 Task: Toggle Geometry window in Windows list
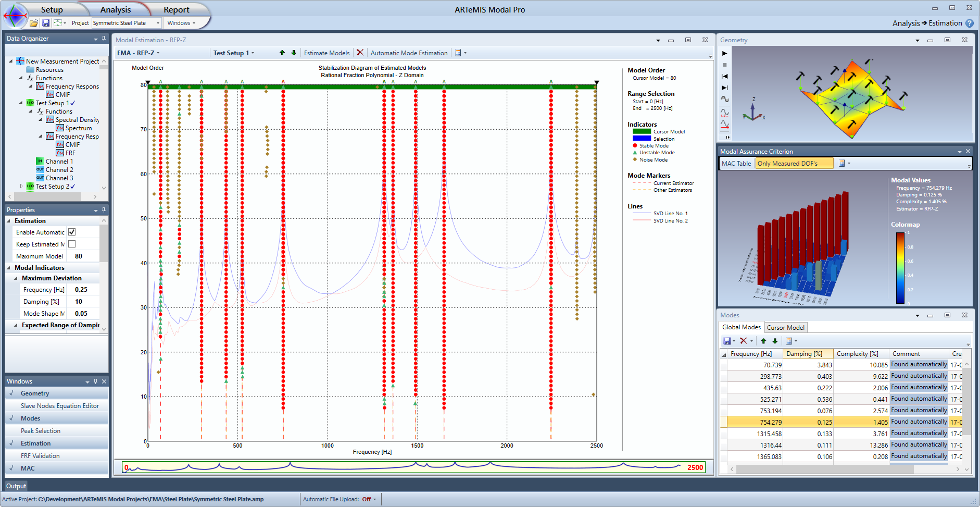57,393
